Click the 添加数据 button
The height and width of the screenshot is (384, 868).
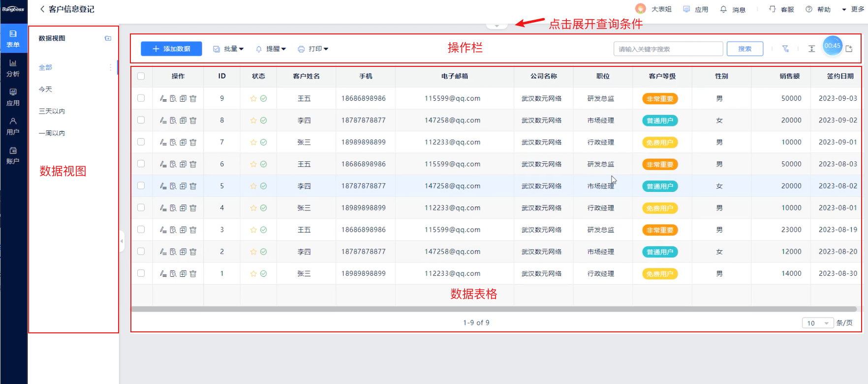[x=171, y=49]
